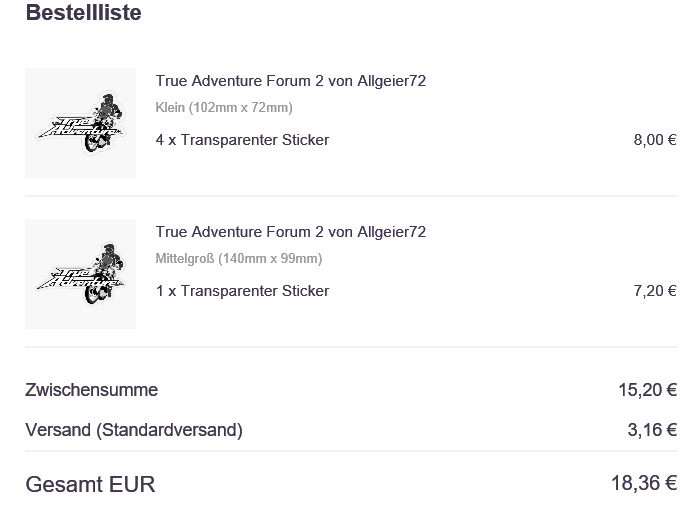Screen dimensions: 698x524
Task: Click the Versand label word
Action: (x=58, y=430)
